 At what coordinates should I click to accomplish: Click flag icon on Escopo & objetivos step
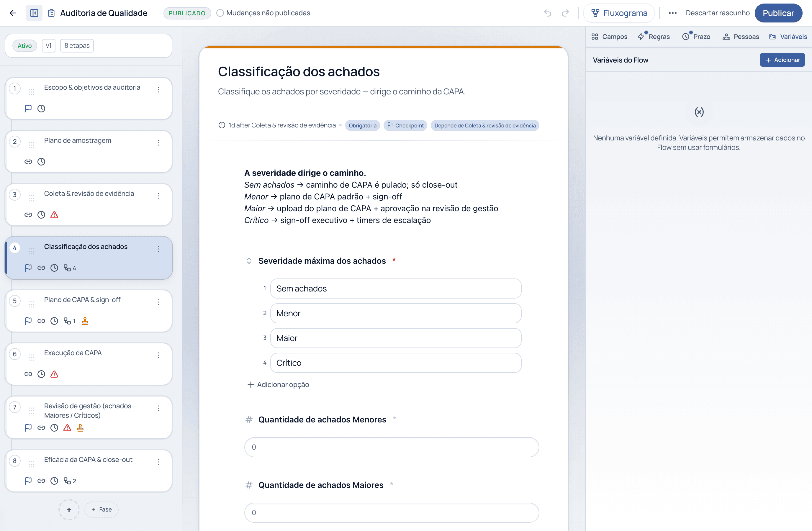28,109
